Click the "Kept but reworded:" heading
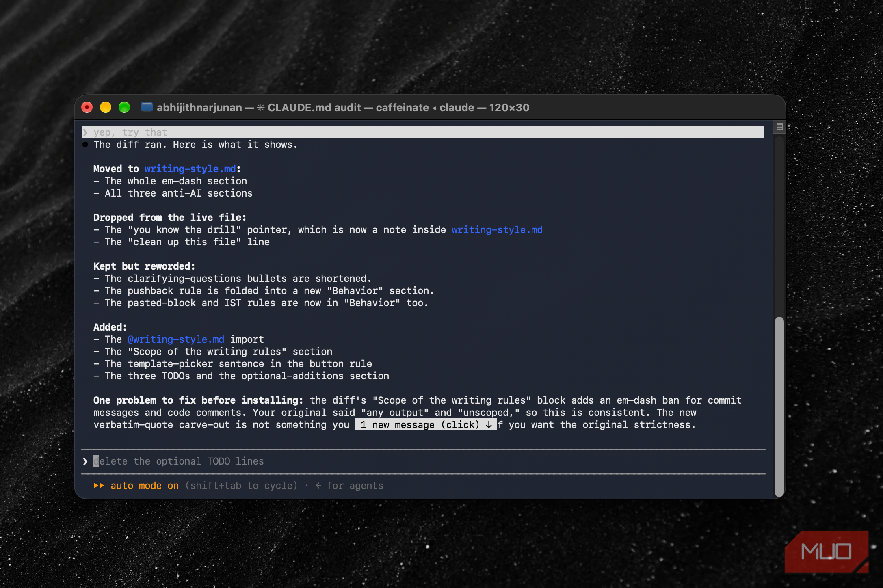Screen dimensions: 883x588 coord(144,266)
